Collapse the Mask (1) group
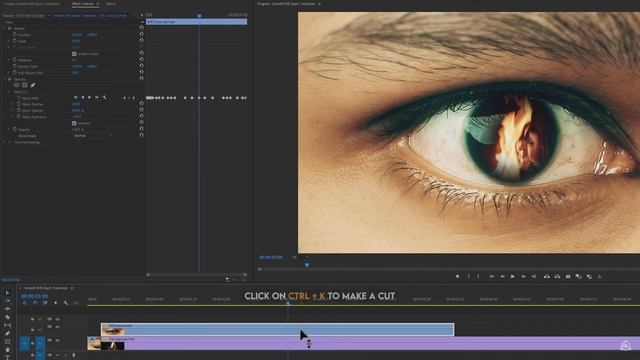The image size is (640, 360). point(9,92)
